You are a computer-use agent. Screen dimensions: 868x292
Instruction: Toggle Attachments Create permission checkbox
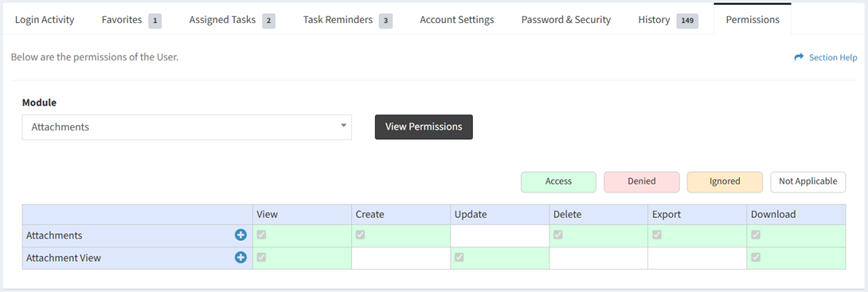point(361,235)
